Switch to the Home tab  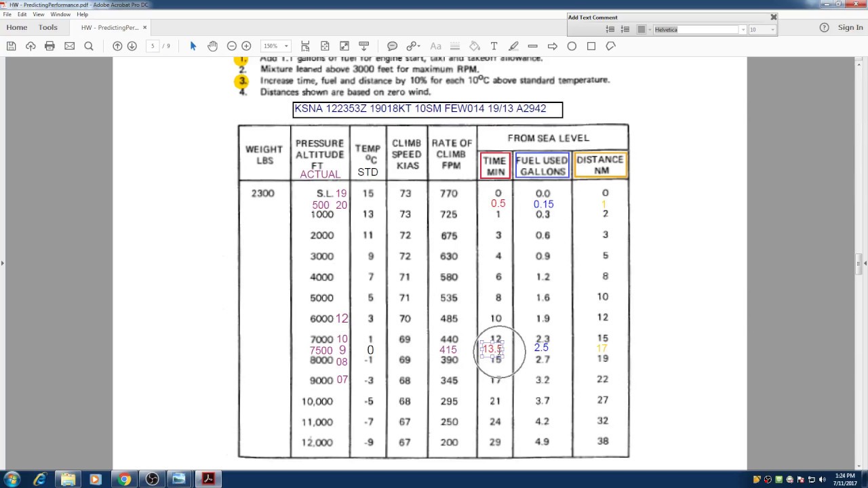coord(17,28)
